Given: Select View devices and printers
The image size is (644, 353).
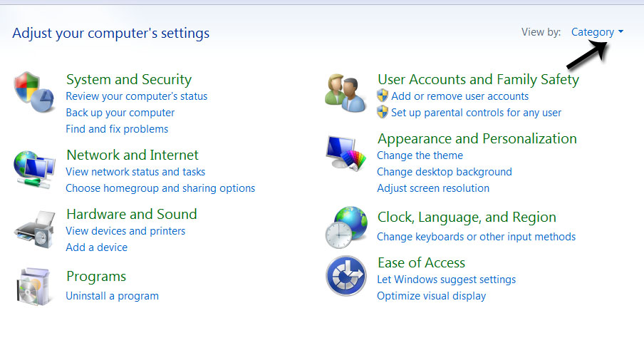Looking at the screenshot, I should pyautogui.click(x=125, y=231).
